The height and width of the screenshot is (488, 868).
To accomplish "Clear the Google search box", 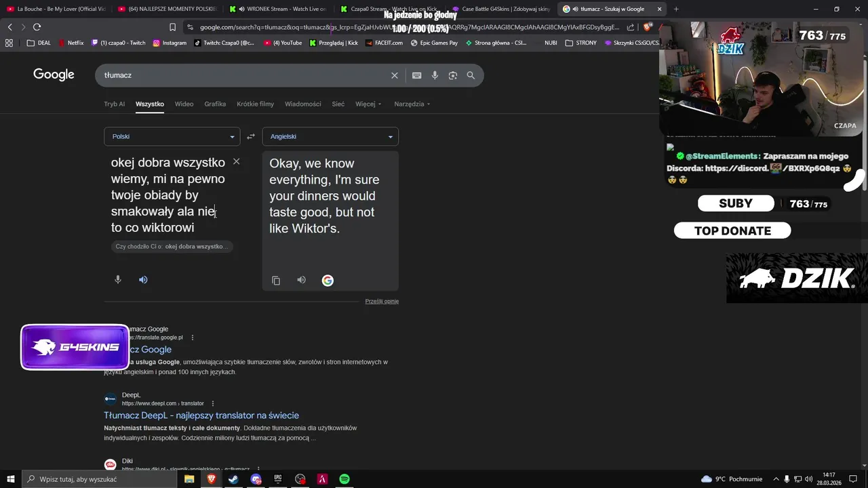I will 394,75.
